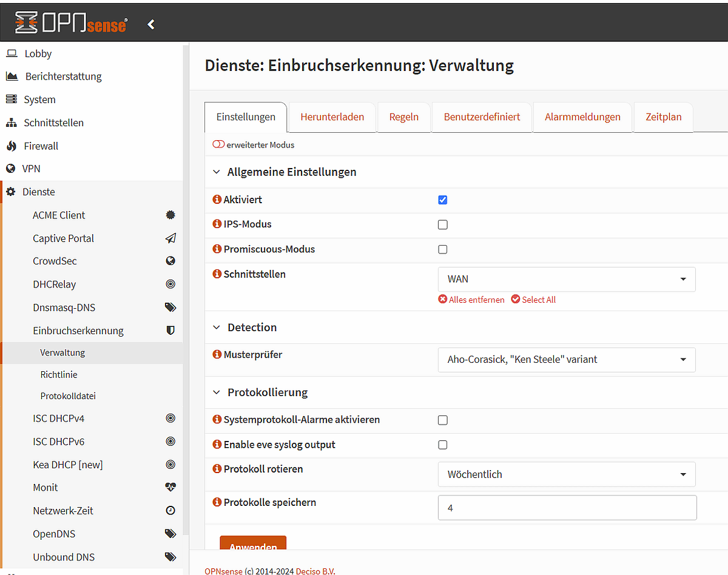This screenshot has width=728, height=575.
Task: Collapse the Allgemeine Einstellungen section
Action: pyautogui.click(x=217, y=172)
